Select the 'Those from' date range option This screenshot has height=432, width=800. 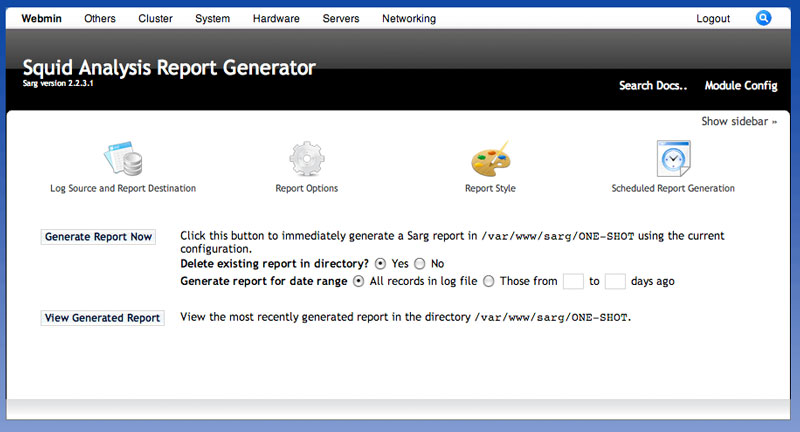[x=489, y=282]
